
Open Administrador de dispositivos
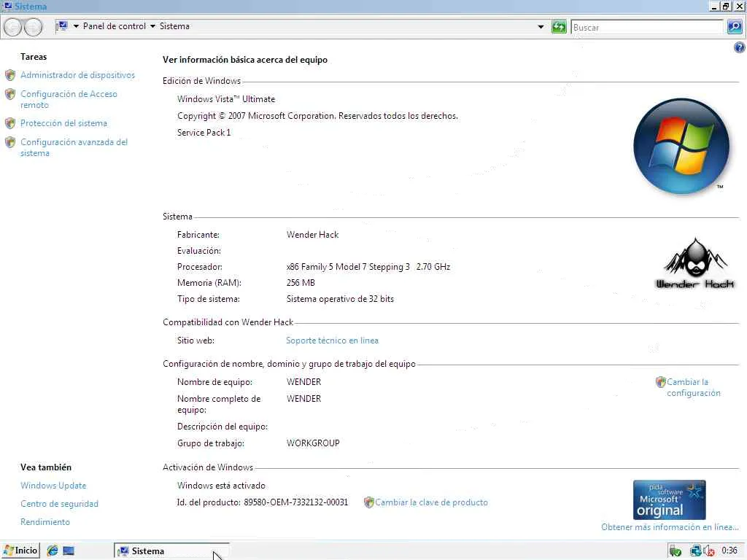(77, 75)
